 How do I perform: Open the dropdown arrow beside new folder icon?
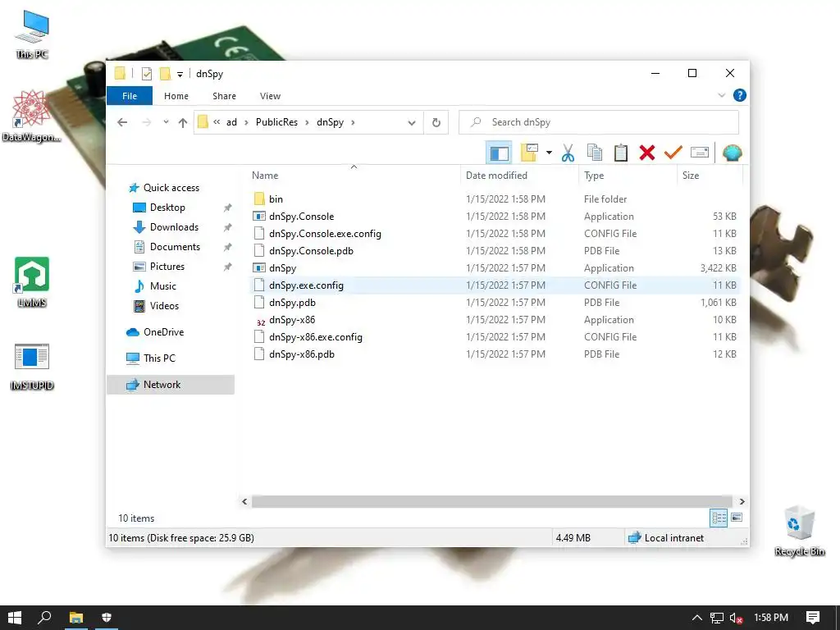[549, 153]
